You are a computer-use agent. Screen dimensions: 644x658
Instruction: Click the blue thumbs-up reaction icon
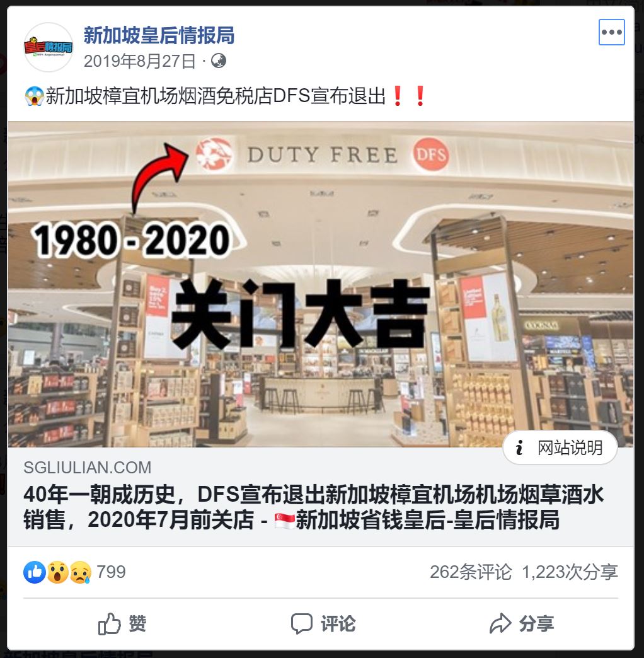(35, 572)
